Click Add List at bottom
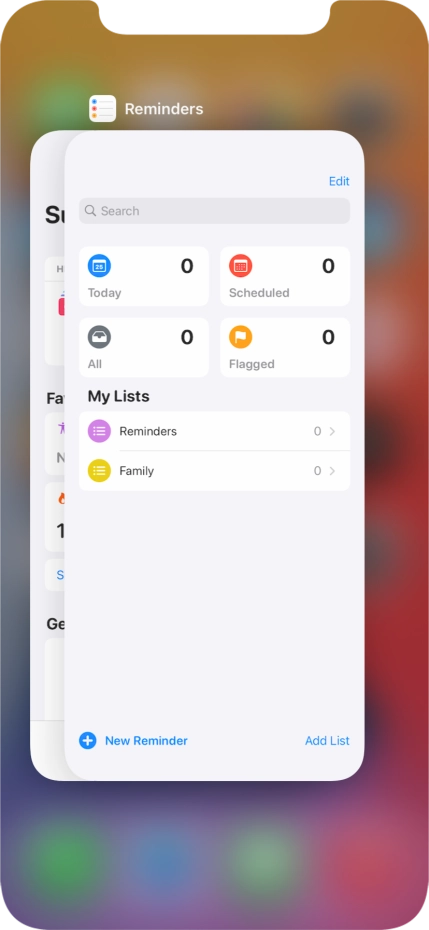The height and width of the screenshot is (930, 429). (x=327, y=740)
